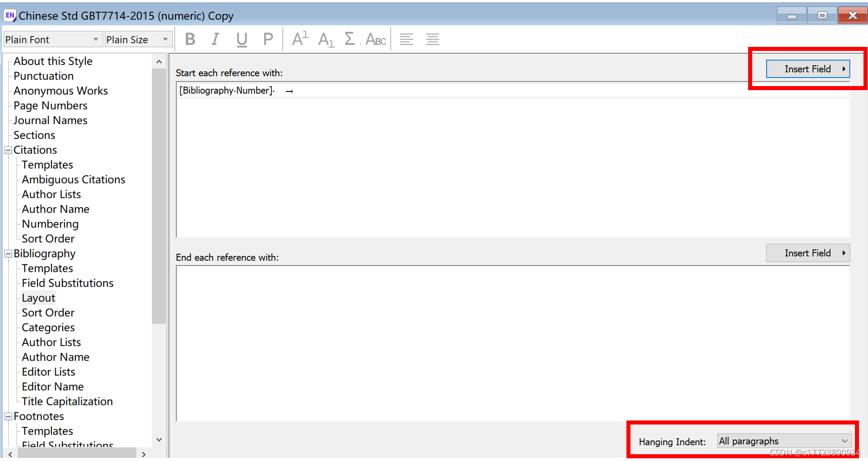Click the EndNote icon in title bar

tap(10, 16)
